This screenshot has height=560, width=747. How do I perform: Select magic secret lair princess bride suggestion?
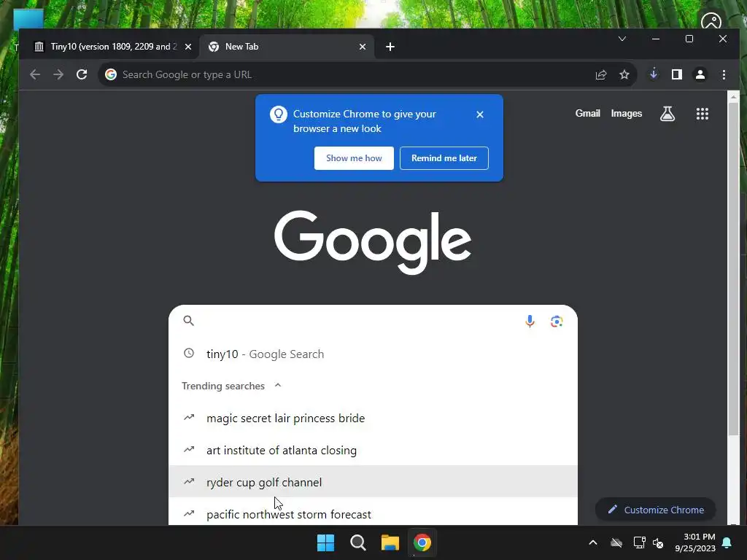(373, 418)
